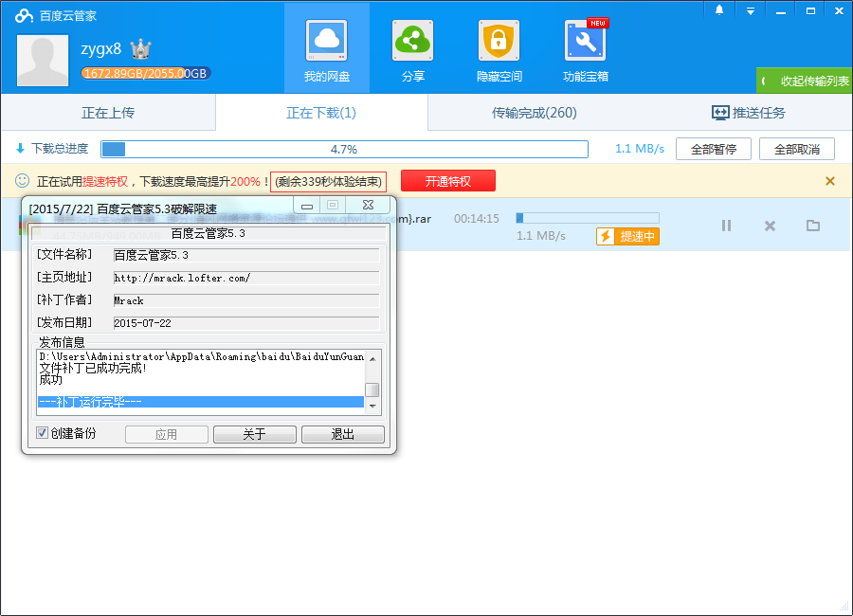The width and height of the screenshot is (853, 616).
Task: Click the smiley face icon in banner
Action: point(23,181)
